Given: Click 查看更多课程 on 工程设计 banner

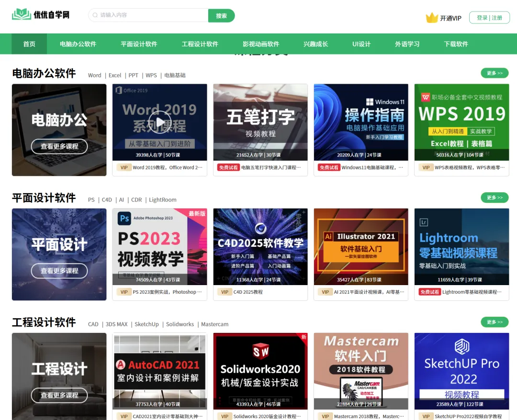Looking at the screenshot, I should tap(59, 395).
